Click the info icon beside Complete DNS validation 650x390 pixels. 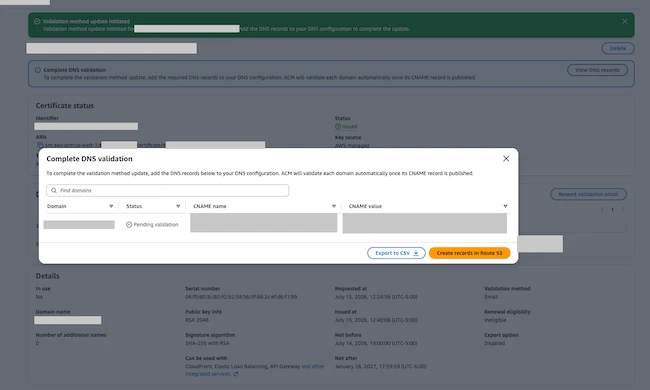coord(38,70)
